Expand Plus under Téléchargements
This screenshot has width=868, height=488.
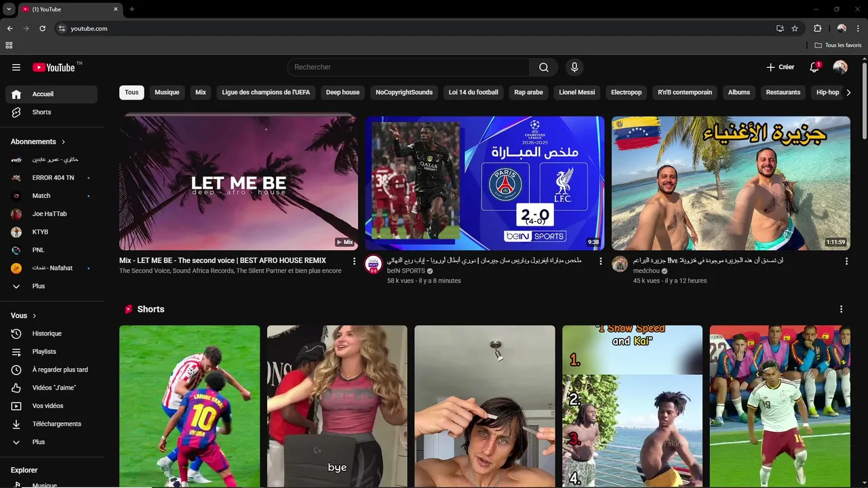tap(52, 442)
